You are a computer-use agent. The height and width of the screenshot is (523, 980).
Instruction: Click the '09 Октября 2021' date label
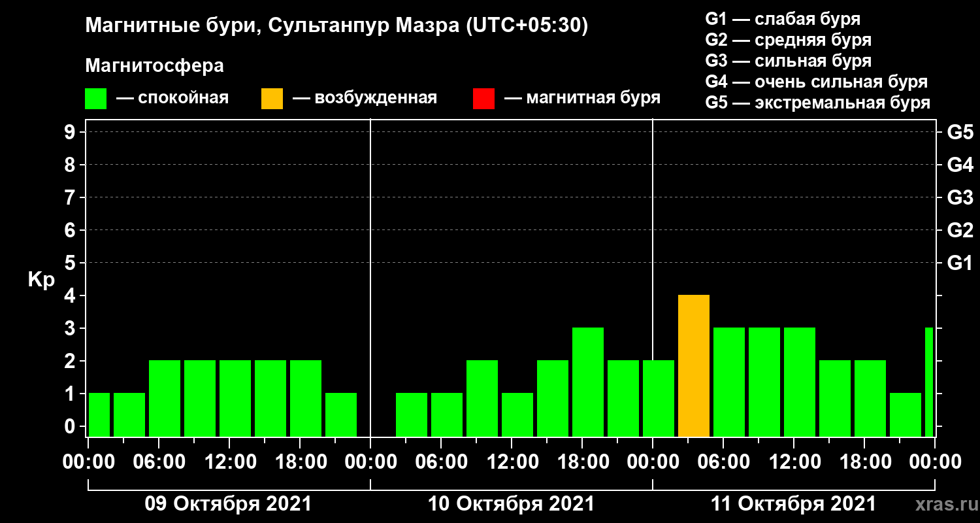pos(228,504)
